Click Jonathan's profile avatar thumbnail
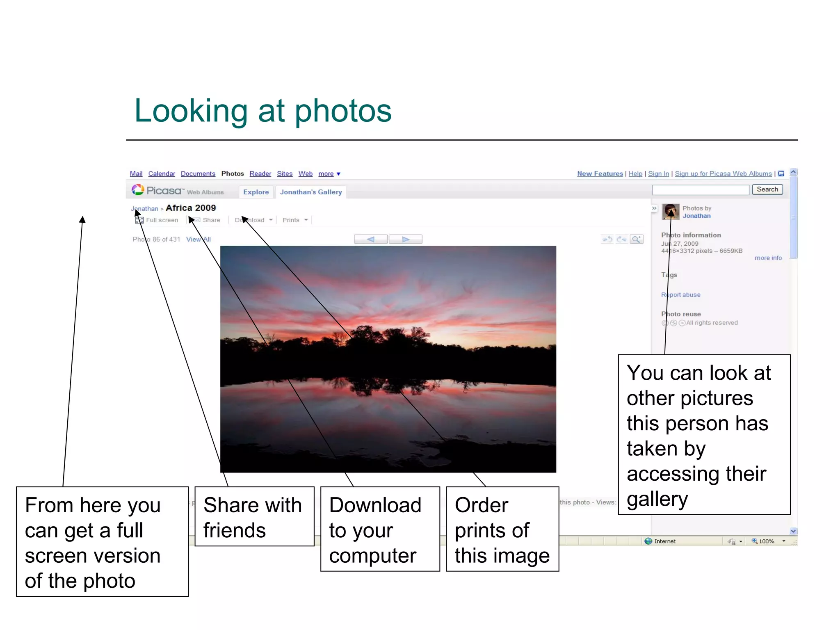 (671, 212)
